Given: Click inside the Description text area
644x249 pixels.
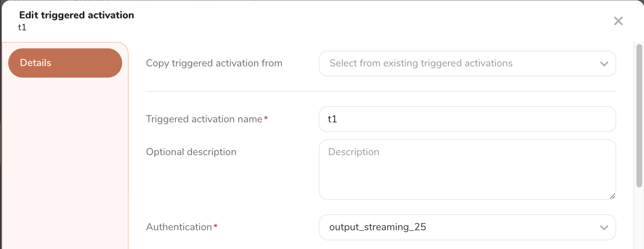Looking at the screenshot, I should 467,170.
